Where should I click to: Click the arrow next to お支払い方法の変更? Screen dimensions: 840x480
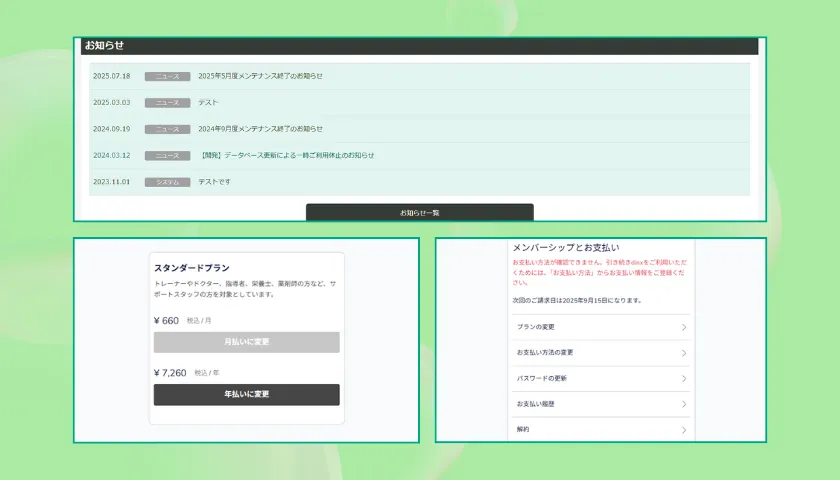684,353
